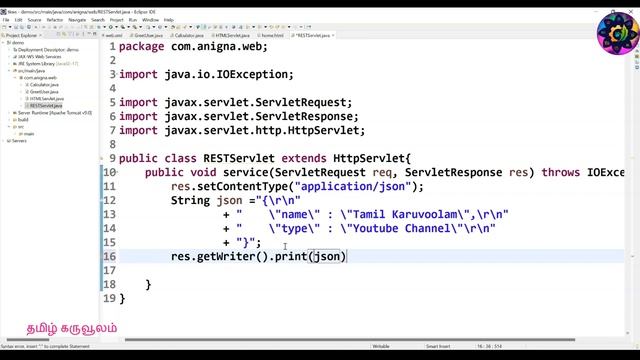
Task: Open the Navigate menu
Action: click(x=77, y=20)
